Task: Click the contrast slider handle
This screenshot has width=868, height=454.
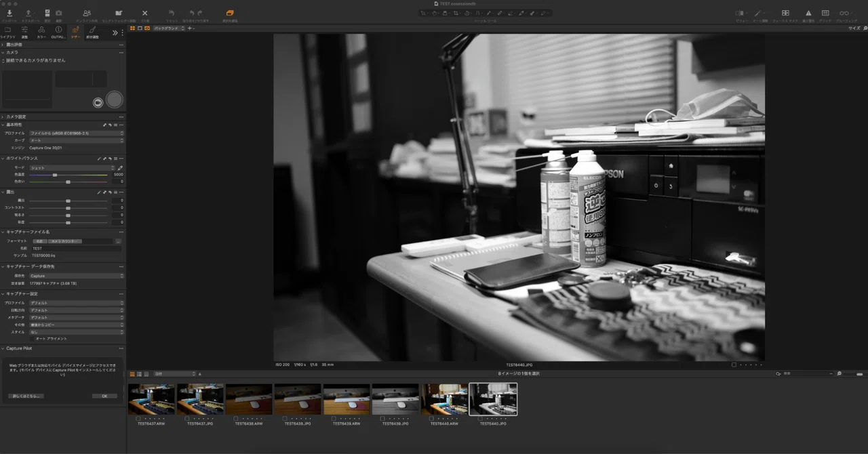Action: click(68, 208)
